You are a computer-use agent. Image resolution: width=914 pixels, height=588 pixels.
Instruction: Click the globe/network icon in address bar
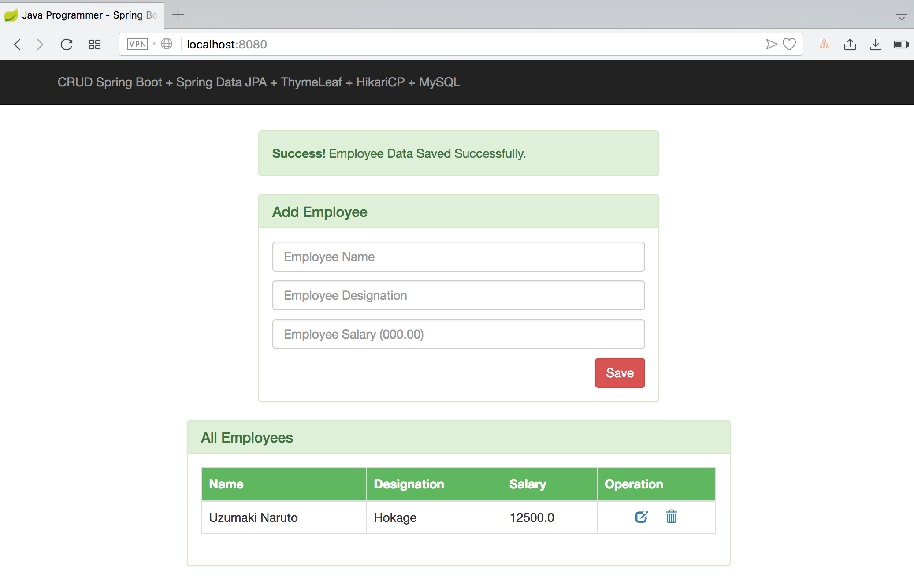167,44
